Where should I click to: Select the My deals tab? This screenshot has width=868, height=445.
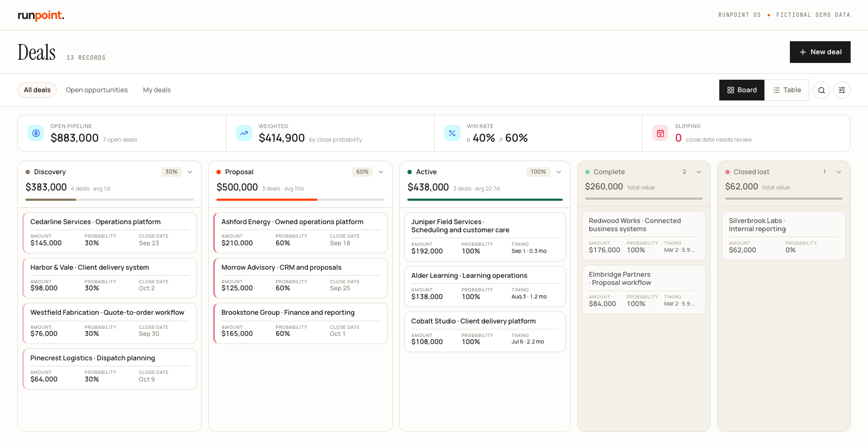pos(157,90)
